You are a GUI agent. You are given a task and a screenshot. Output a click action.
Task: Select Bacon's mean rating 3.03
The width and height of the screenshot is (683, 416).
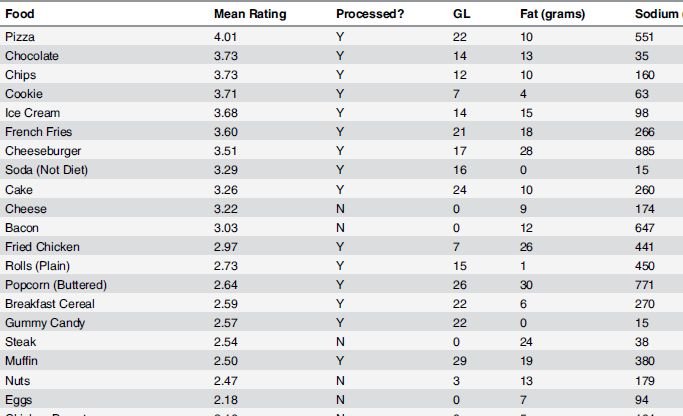[x=226, y=228]
